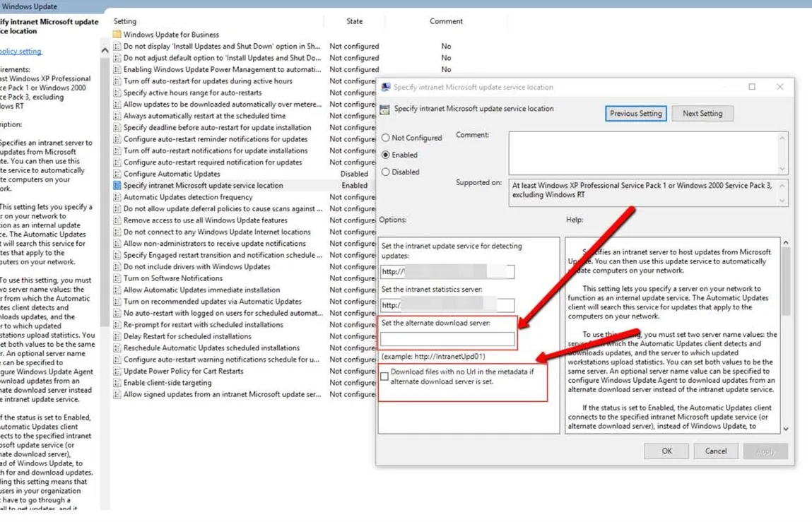
Task: Click the policy icon beside Configure Automatic Updates
Action: 117,174
